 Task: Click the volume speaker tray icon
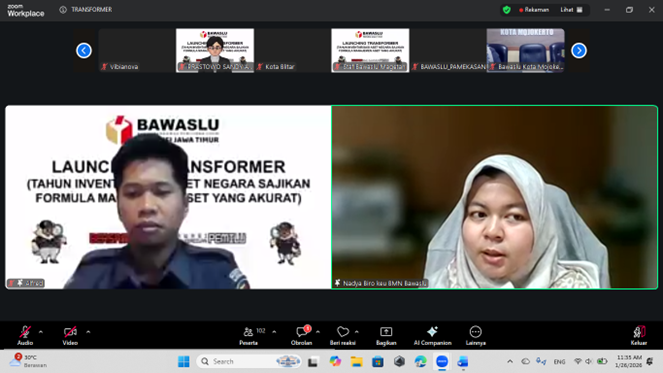point(589,362)
